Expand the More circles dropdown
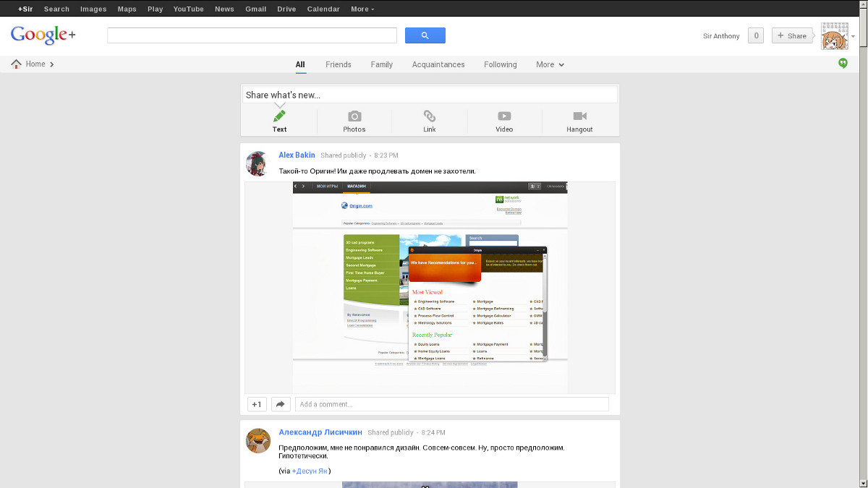868x488 pixels. tap(550, 64)
